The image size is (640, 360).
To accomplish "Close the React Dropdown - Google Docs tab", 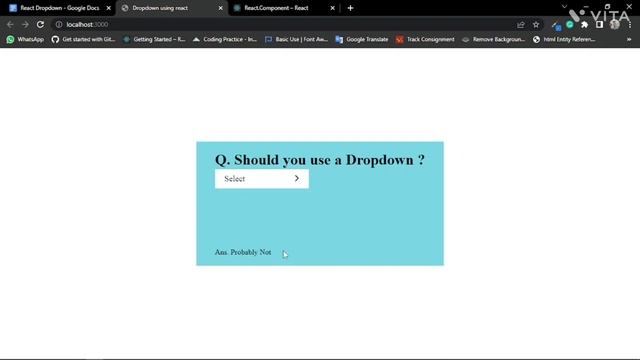I will pyautogui.click(x=109, y=8).
